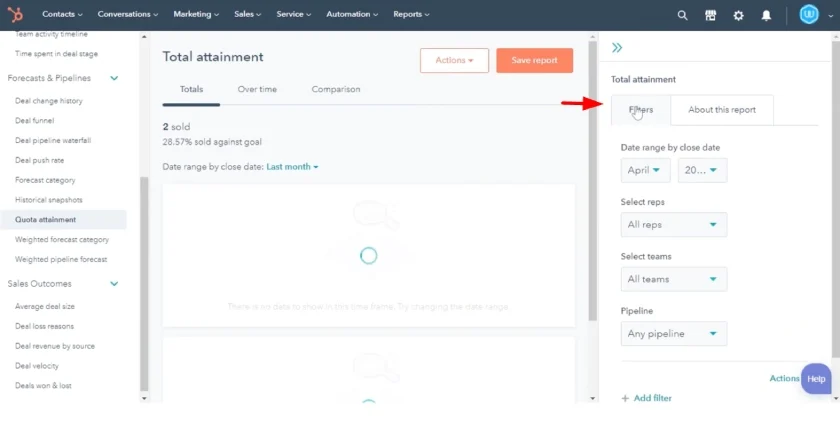Open the Reports menu
840x421 pixels.
411,14
